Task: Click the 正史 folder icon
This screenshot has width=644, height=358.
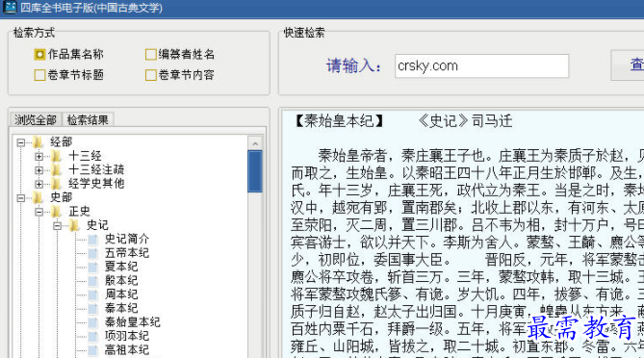Action: [x=56, y=212]
